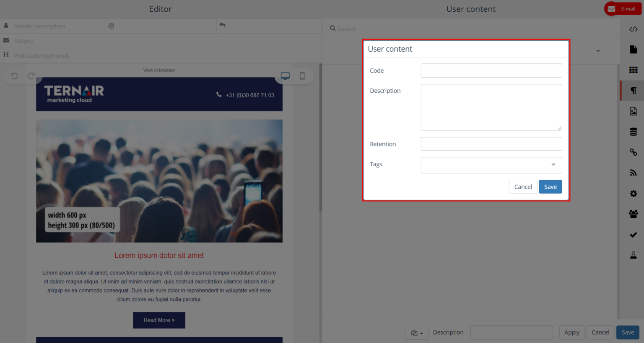Viewport: 644px width, 343px height.
Task: Click the Description textarea in the dialog
Action: point(491,107)
